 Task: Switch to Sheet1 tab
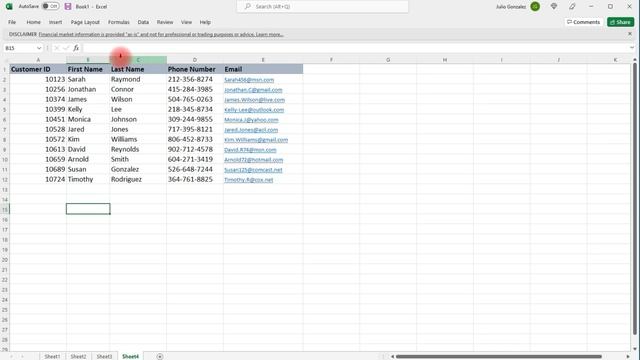click(52, 356)
